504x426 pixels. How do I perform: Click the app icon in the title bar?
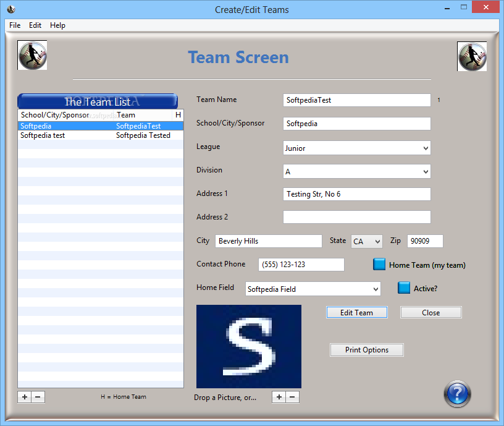11,9
